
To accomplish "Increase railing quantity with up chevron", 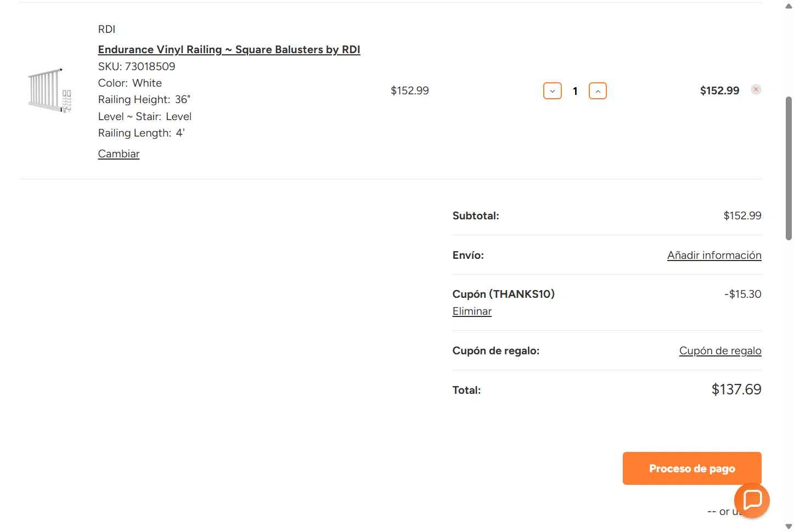I will [598, 91].
